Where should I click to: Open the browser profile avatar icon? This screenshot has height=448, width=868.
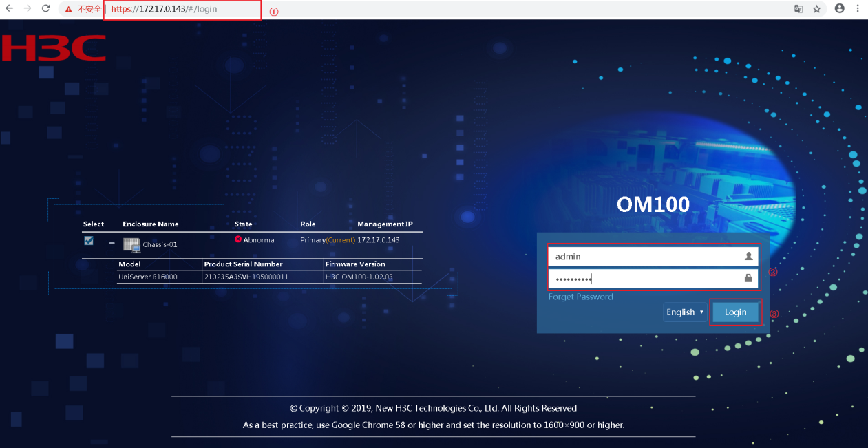(x=839, y=8)
